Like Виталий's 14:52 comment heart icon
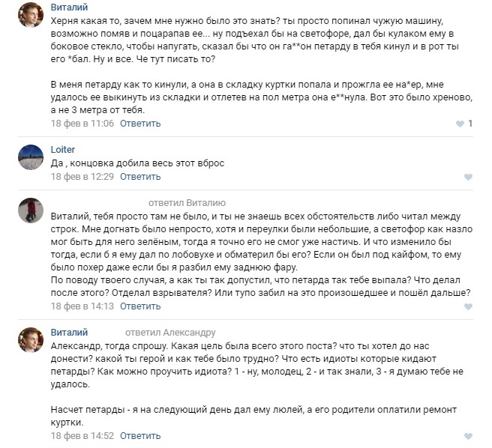This screenshot has width=492, height=448. [468, 436]
